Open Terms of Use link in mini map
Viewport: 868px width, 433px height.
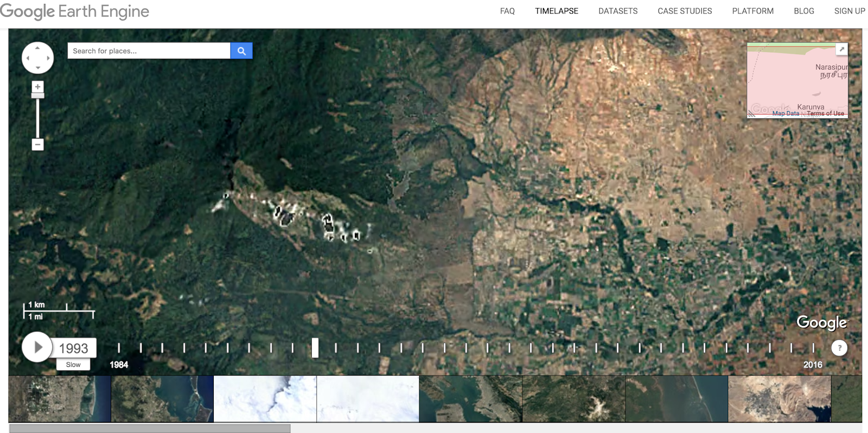[x=825, y=113]
